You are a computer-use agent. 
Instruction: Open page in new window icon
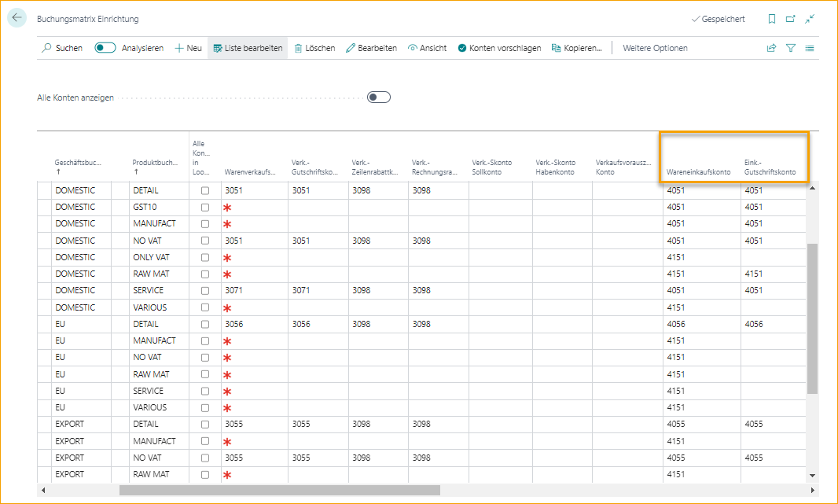click(x=791, y=19)
